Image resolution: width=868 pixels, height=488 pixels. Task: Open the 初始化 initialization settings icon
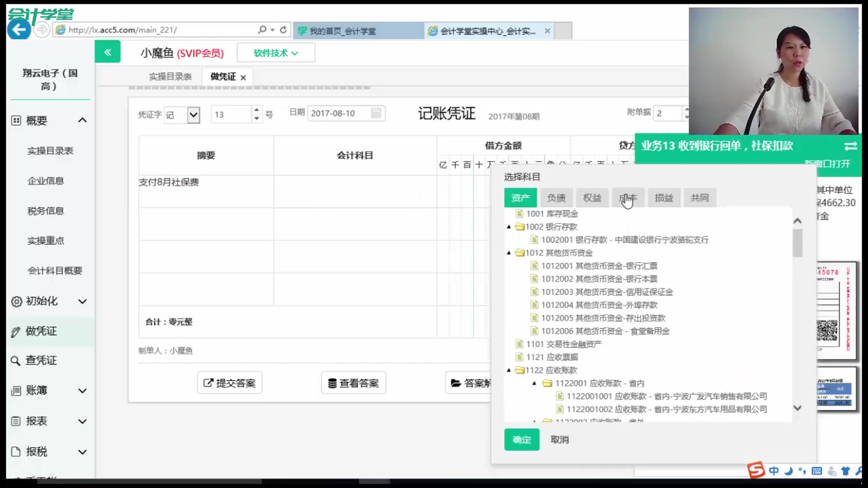point(16,301)
